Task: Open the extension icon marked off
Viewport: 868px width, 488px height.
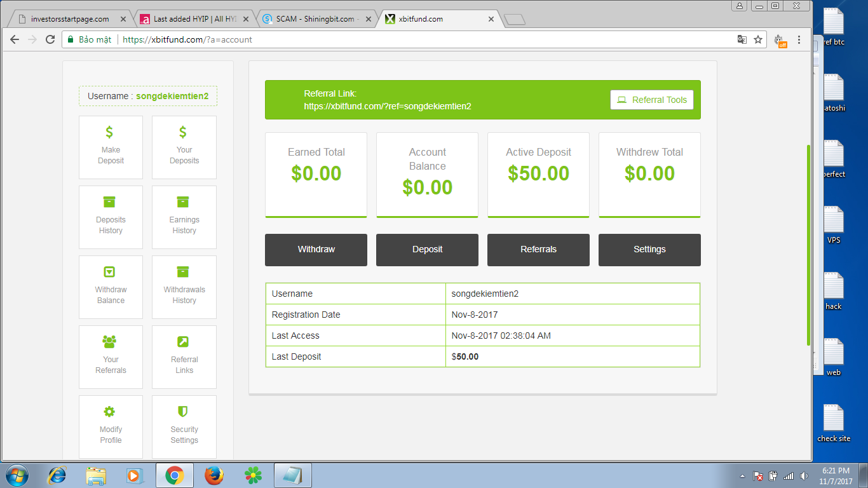Action: 781,40
